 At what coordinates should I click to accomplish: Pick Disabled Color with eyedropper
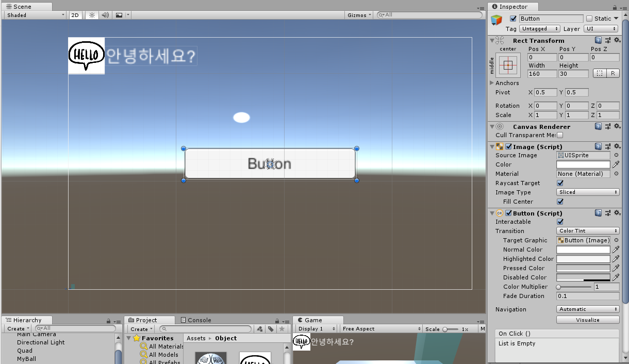tap(616, 277)
